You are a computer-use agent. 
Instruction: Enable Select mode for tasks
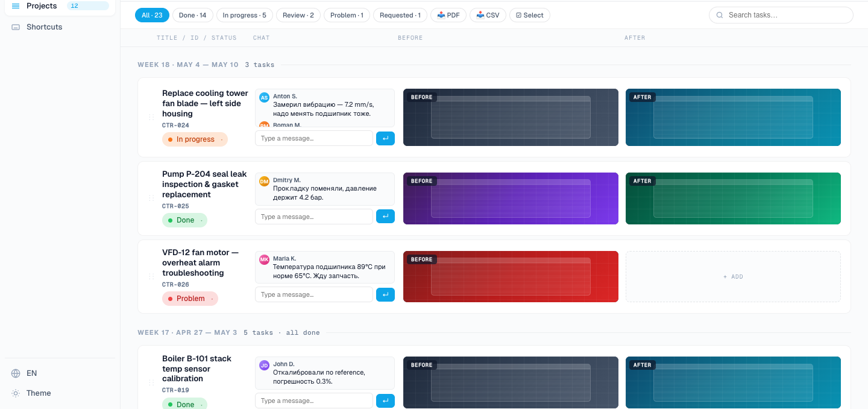[530, 15]
